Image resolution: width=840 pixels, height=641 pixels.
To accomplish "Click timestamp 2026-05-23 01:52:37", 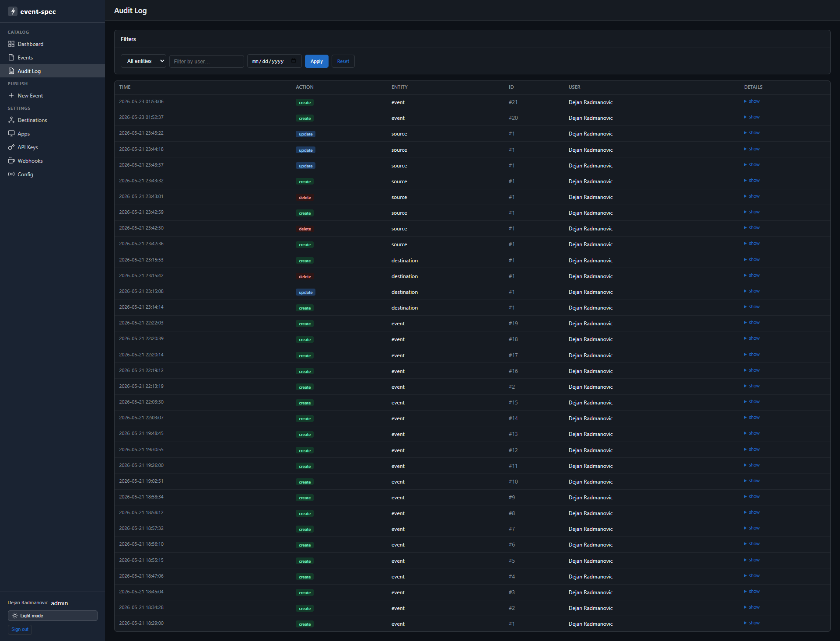I will [141, 117].
